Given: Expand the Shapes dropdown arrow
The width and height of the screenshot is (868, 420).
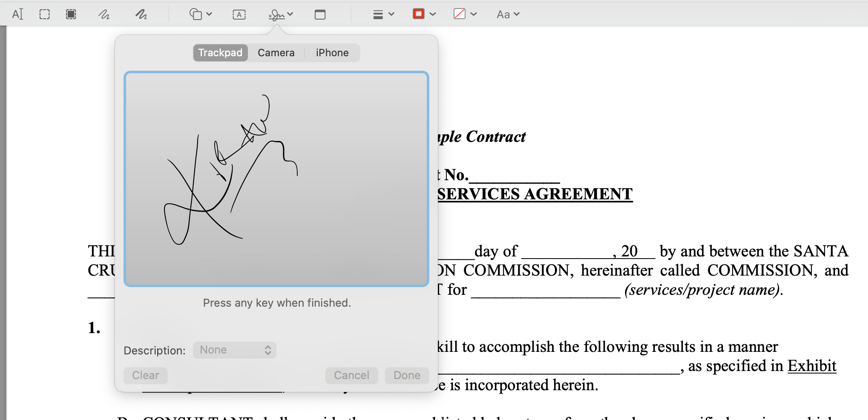Looking at the screenshot, I should tap(209, 14).
